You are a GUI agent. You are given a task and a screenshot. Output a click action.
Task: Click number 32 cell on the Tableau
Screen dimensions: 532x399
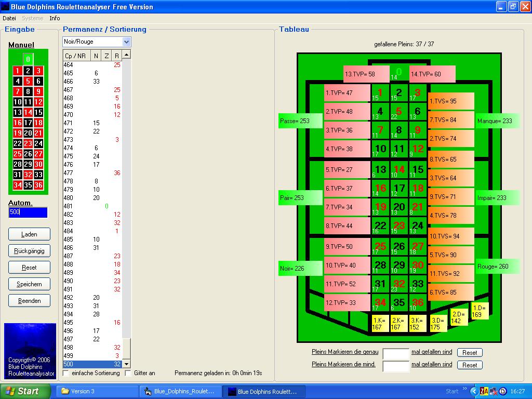(399, 284)
